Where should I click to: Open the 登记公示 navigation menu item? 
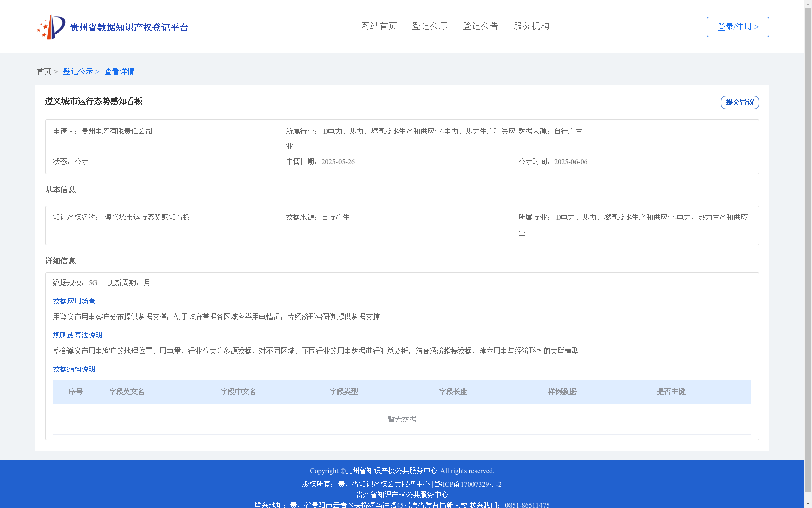click(x=430, y=26)
